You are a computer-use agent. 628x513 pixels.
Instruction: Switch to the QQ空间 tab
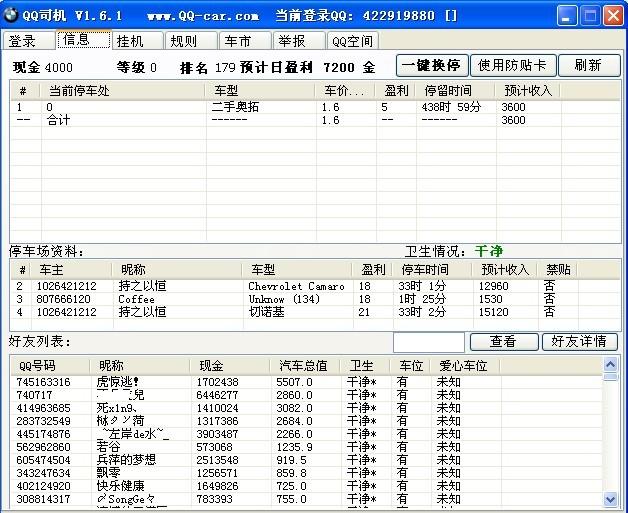(352, 40)
